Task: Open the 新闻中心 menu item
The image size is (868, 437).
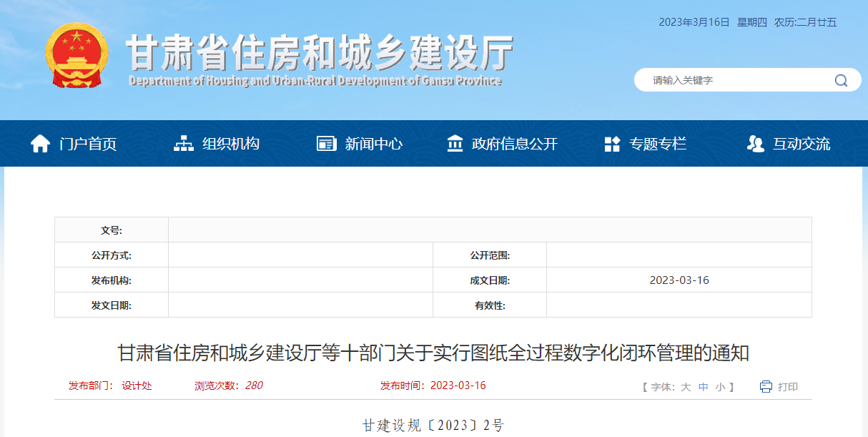Action: [x=372, y=143]
